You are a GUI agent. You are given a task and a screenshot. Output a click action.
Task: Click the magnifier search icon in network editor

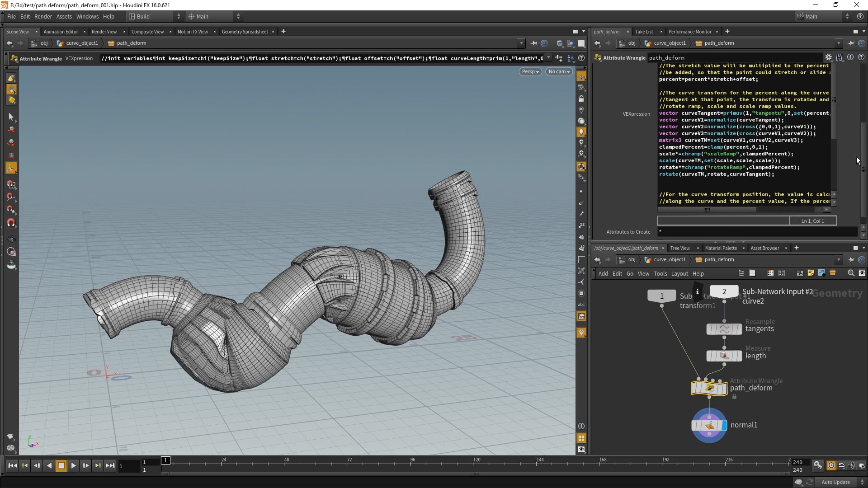[852, 273]
